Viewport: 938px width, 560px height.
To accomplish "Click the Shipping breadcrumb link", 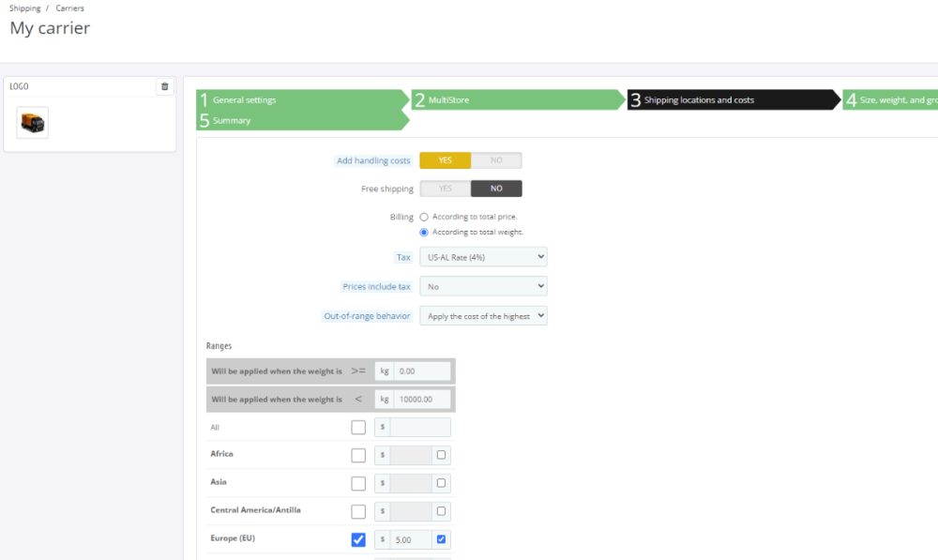I will pos(25,8).
